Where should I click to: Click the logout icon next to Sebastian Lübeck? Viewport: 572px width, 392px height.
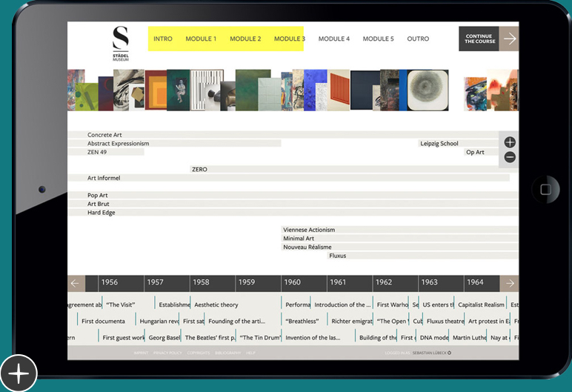click(449, 353)
